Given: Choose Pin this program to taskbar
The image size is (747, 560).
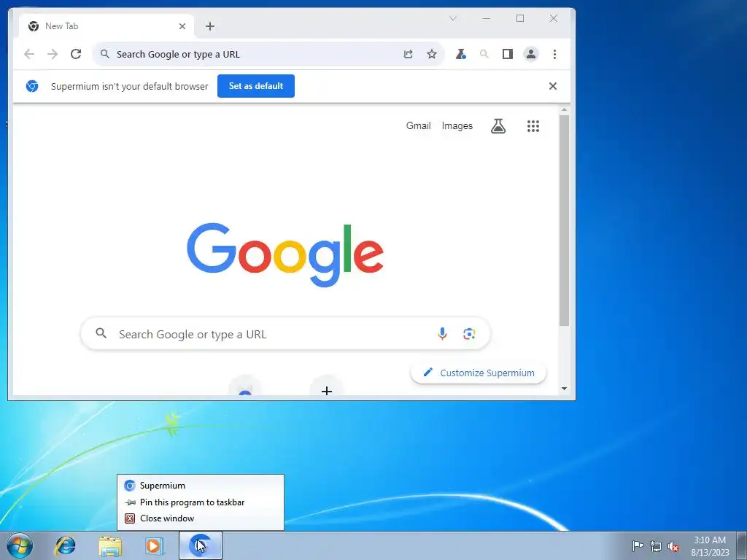Looking at the screenshot, I should 200,502.
